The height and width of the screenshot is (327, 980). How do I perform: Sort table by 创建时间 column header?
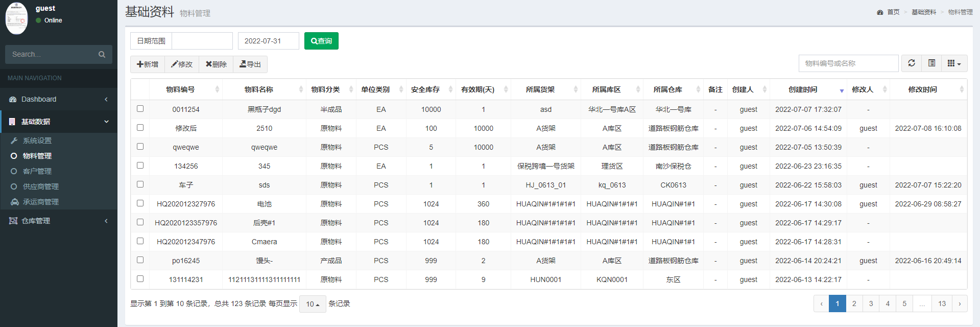803,89
